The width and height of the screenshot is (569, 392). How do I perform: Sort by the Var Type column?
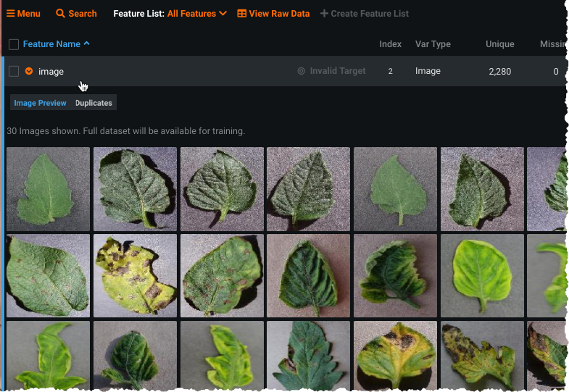click(433, 44)
